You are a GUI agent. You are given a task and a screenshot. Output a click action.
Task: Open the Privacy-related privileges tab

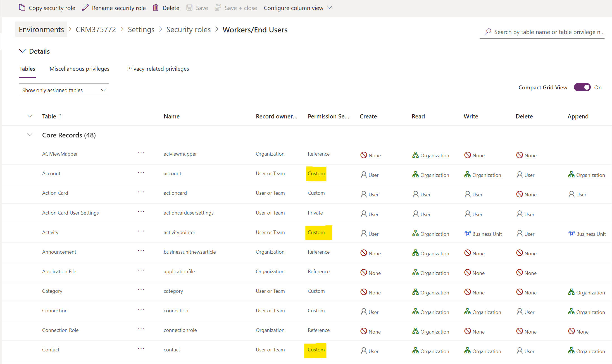pyautogui.click(x=158, y=69)
